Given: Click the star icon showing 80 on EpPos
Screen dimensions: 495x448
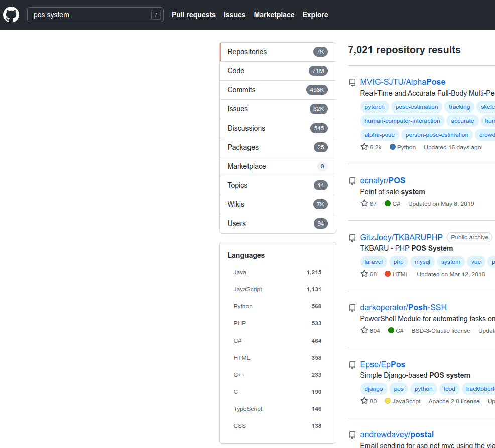Looking at the screenshot, I should (x=364, y=401).
